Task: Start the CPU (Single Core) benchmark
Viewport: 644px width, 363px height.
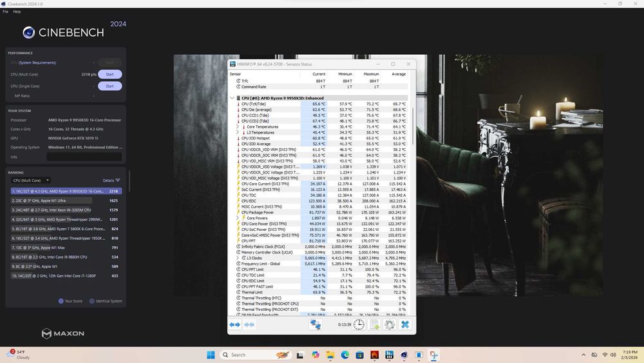Action: [x=109, y=86]
